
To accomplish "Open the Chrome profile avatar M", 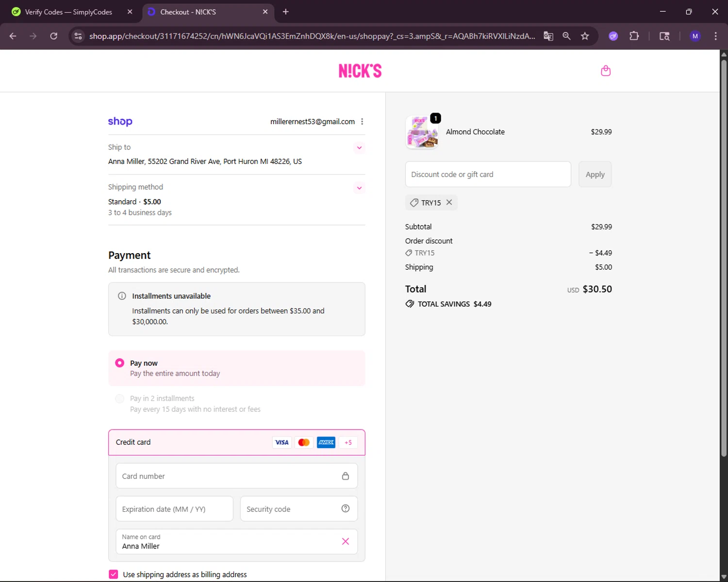I will [x=695, y=36].
